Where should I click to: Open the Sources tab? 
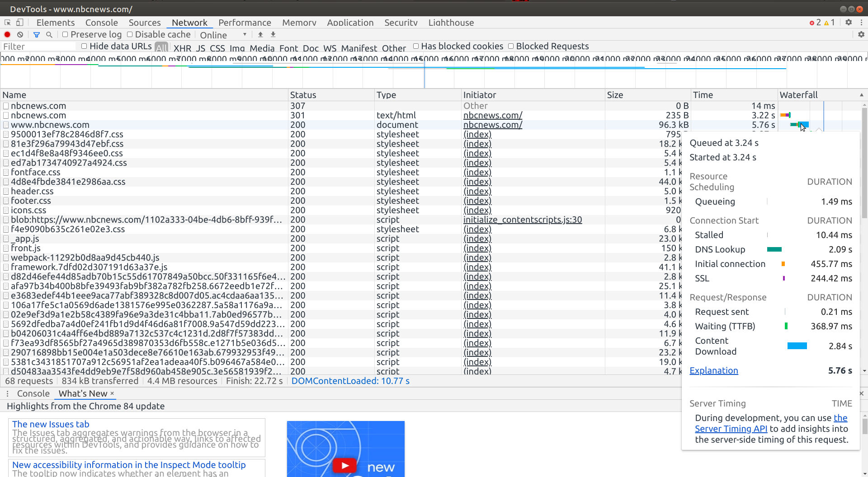(x=145, y=23)
